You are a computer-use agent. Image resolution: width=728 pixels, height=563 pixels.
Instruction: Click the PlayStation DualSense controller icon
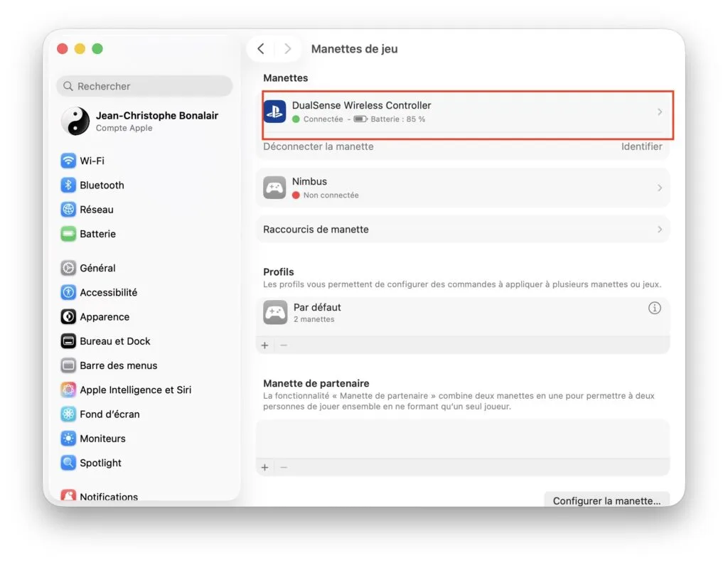coord(274,112)
